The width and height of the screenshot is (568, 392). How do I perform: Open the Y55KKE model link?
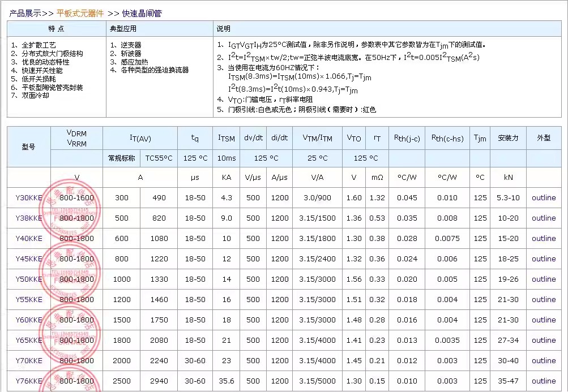click(x=29, y=300)
